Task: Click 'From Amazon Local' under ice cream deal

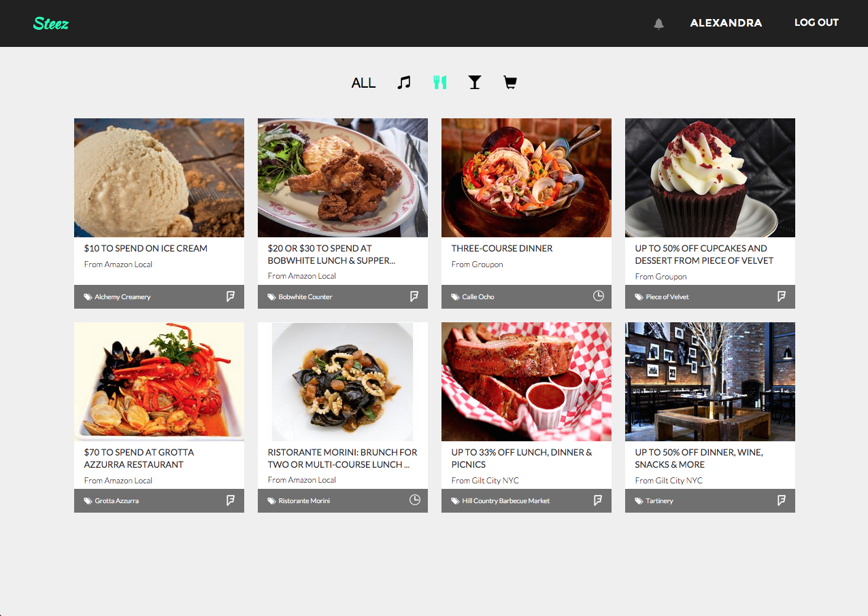Action: point(118,264)
